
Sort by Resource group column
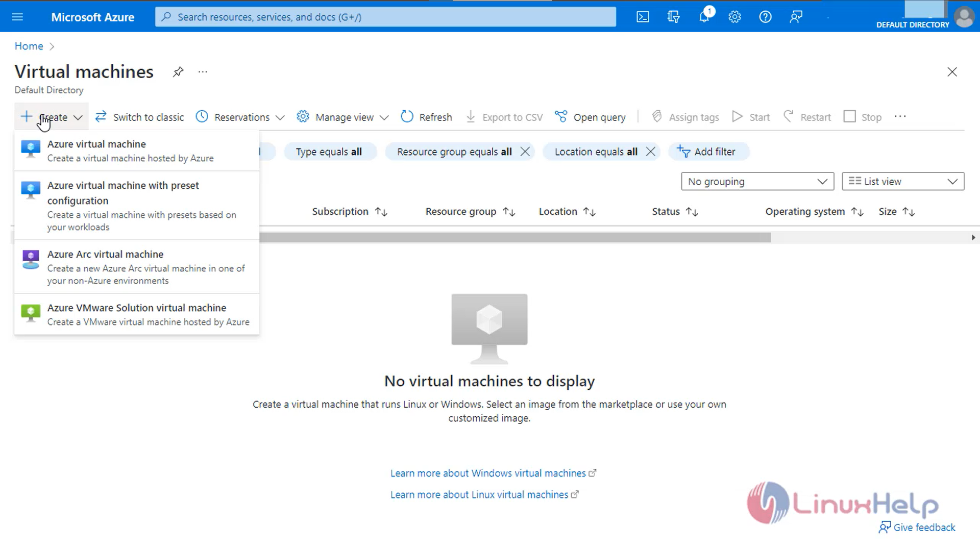(x=470, y=211)
